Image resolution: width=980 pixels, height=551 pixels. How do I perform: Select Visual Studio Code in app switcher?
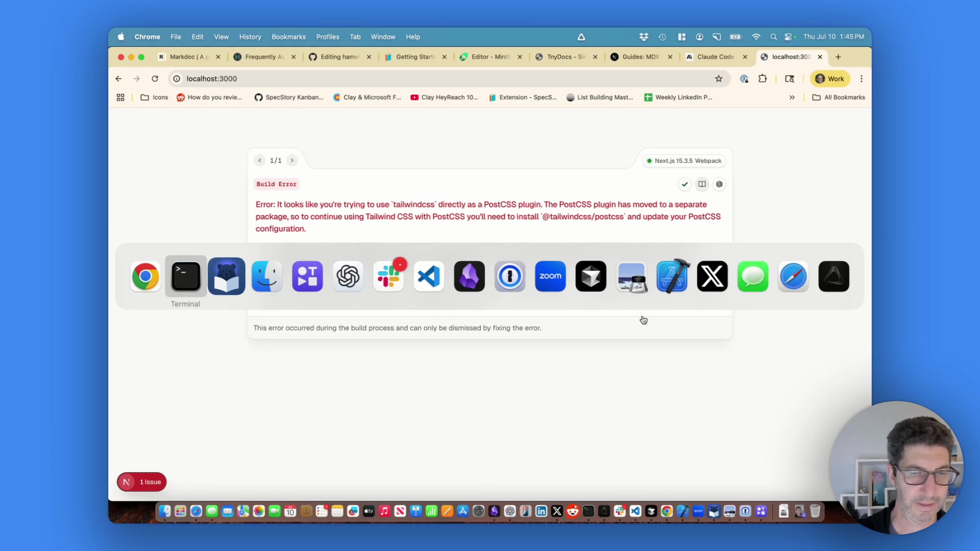pyautogui.click(x=429, y=277)
